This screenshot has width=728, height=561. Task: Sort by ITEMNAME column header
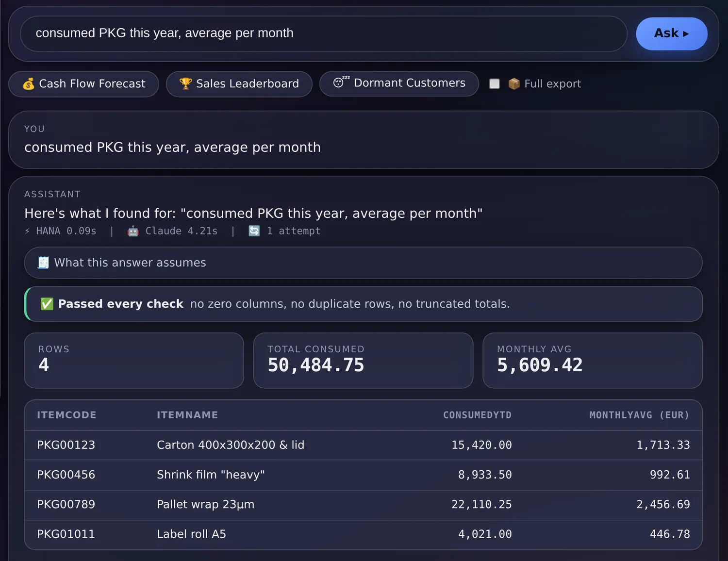coord(187,415)
